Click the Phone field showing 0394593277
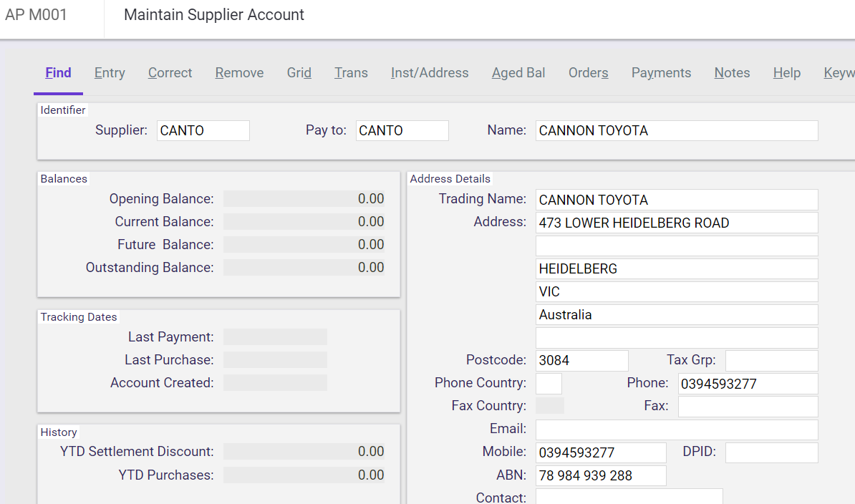This screenshot has width=855, height=504. tap(748, 384)
